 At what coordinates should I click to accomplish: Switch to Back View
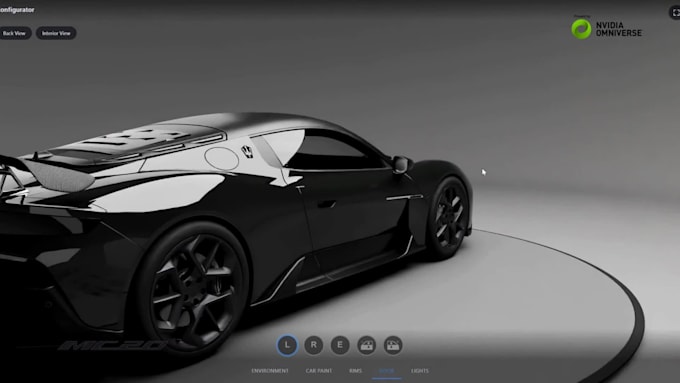(14, 33)
